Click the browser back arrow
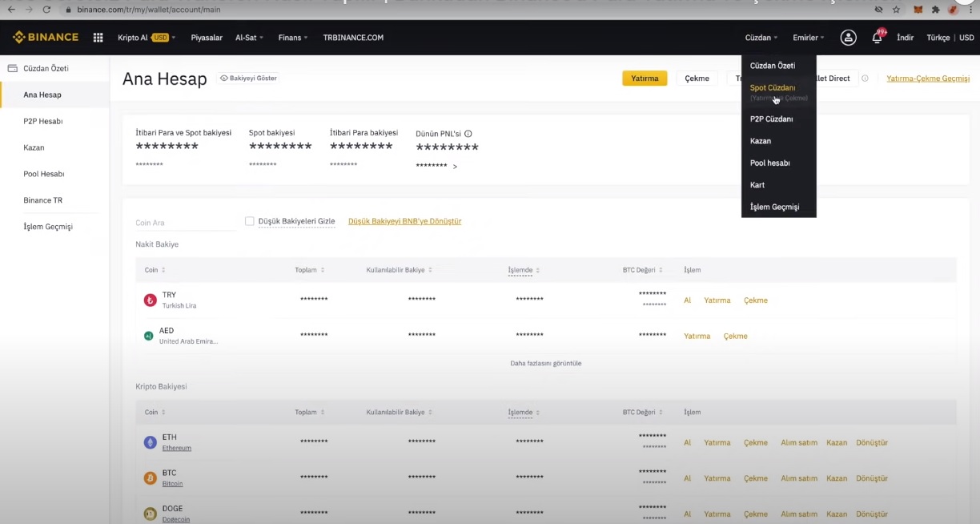The image size is (980, 524). (x=11, y=10)
